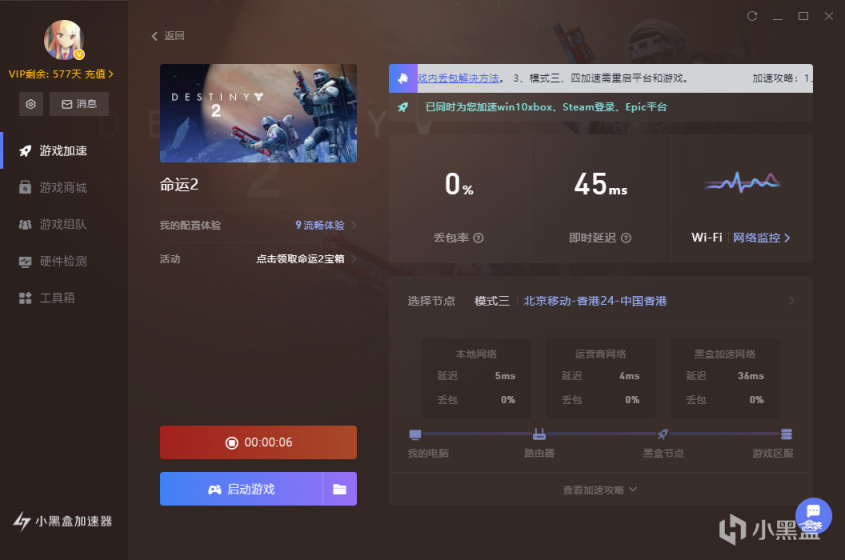Click the 游戏区服 server icon
This screenshot has width=845, height=560.
(787, 434)
